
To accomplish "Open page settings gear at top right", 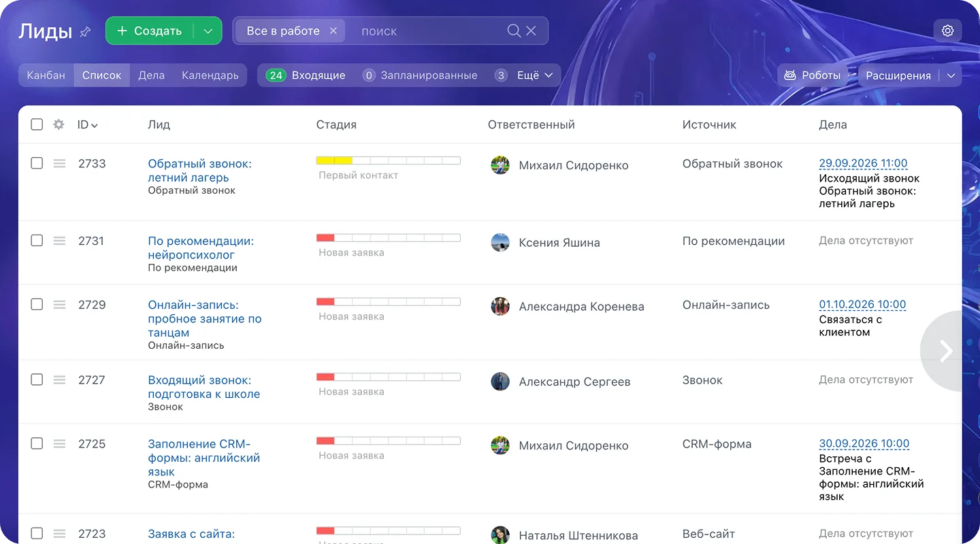I will [947, 31].
